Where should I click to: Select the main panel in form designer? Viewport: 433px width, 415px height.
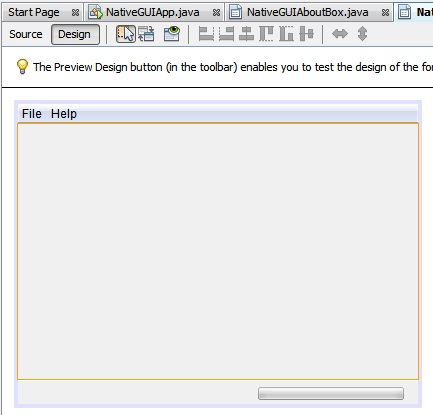[218, 251]
